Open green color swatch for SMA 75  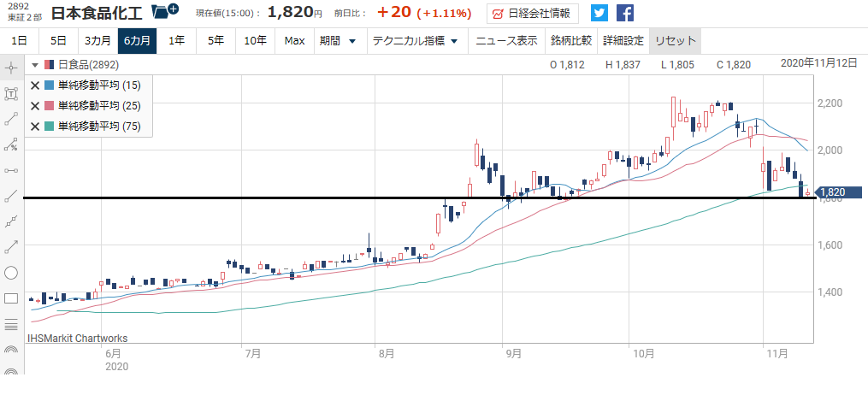49,127
